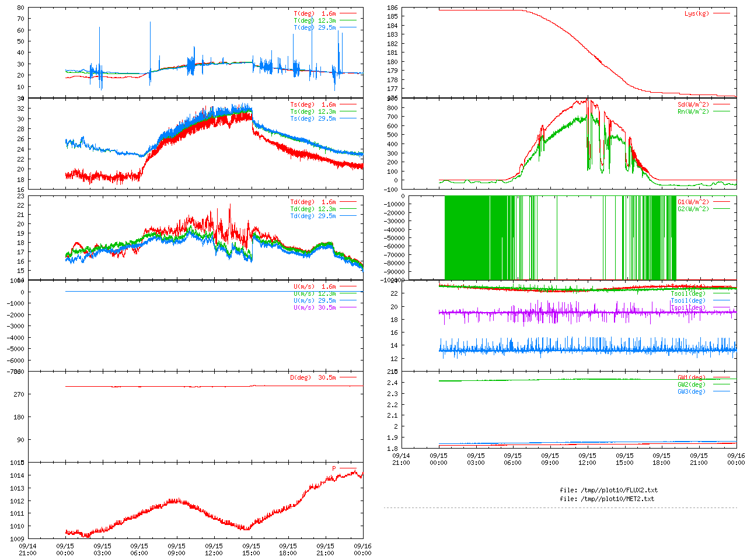Click '09/15 18:00' label under the GW plot
Viewport: 747px width, 560px height.
tap(662, 459)
